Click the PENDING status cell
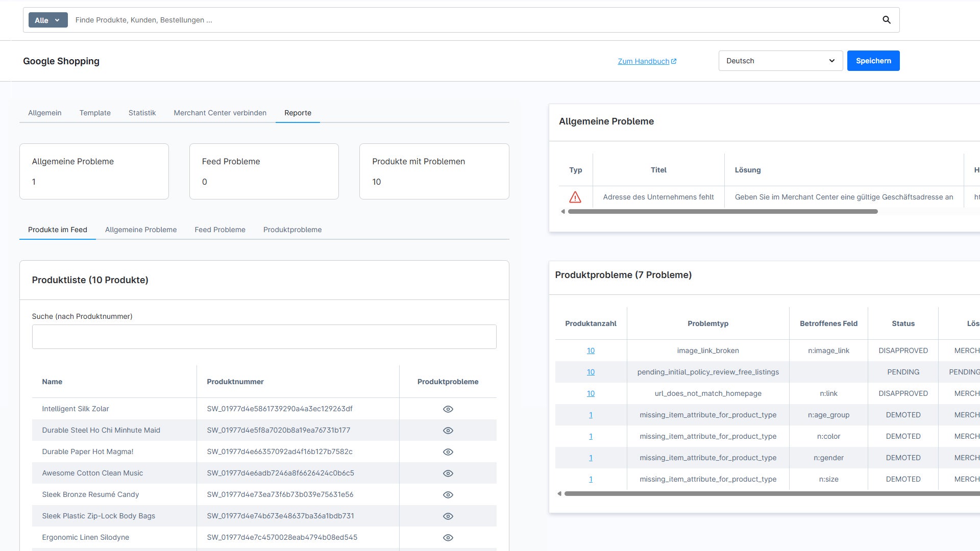The image size is (980, 551). coord(903,372)
